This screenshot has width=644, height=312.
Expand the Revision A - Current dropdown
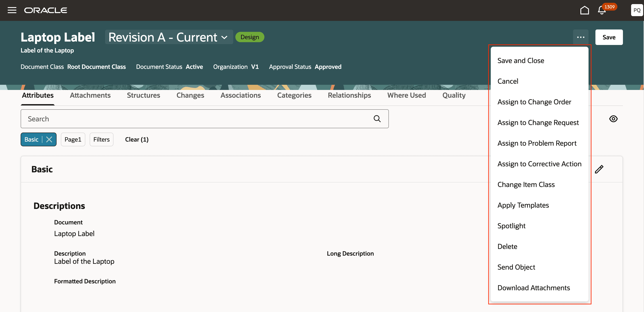point(169,37)
